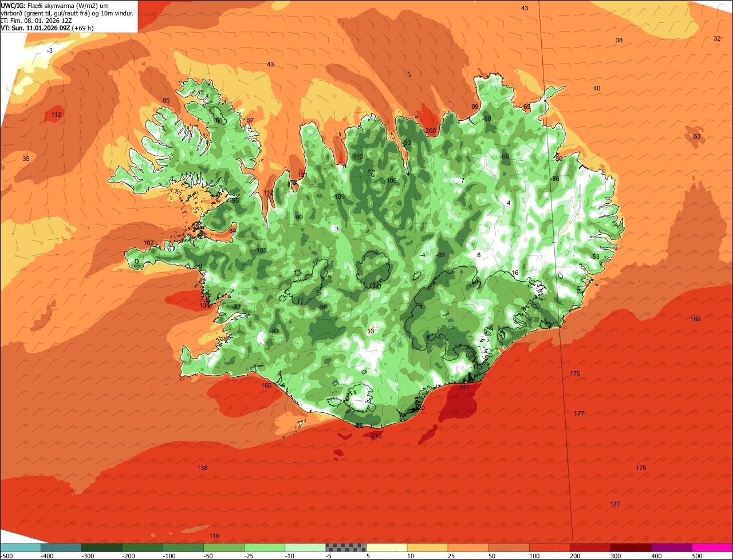Click the 176 value over the southeast ocean
The height and width of the screenshot is (560, 733).
pos(641,468)
